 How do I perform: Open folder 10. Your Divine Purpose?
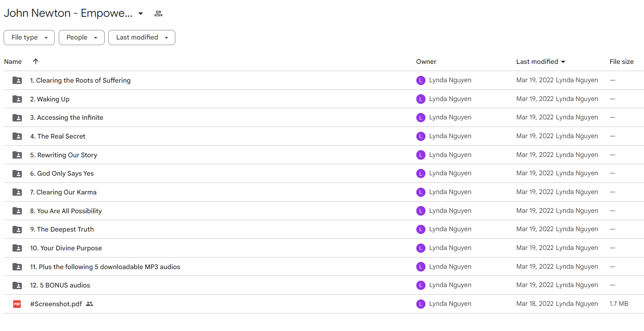point(66,248)
